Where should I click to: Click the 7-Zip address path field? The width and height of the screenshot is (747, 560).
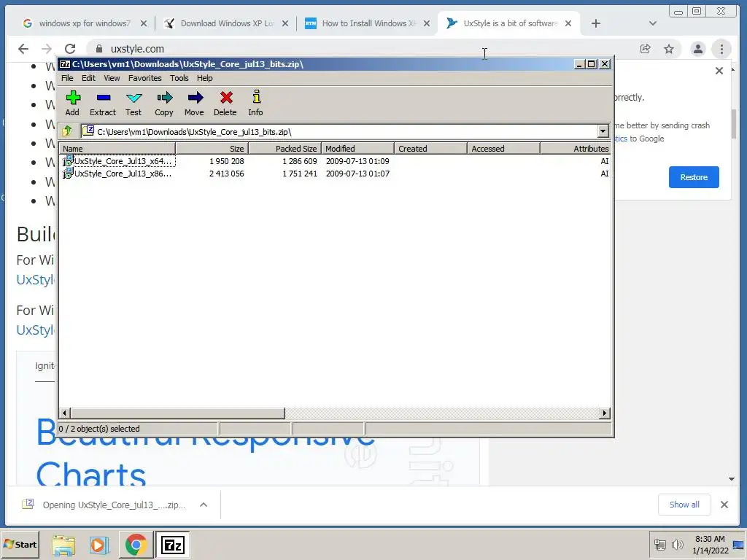[339, 131]
